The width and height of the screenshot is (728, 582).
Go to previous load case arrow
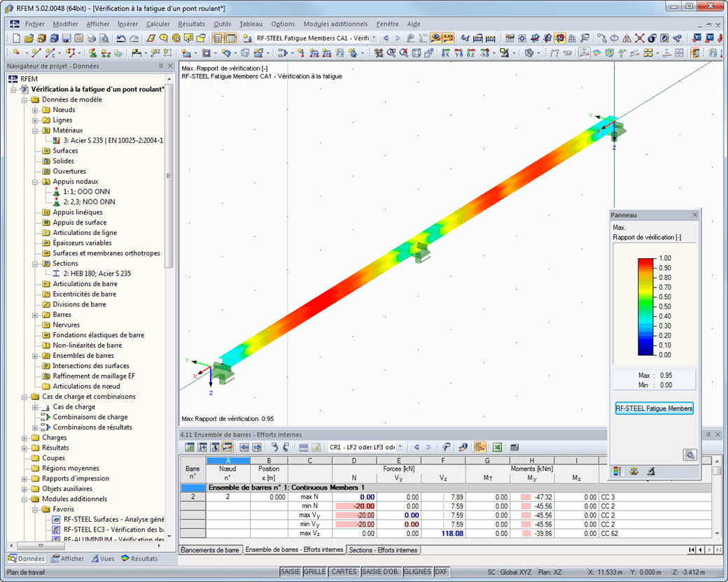pyautogui.click(x=386, y=38)
